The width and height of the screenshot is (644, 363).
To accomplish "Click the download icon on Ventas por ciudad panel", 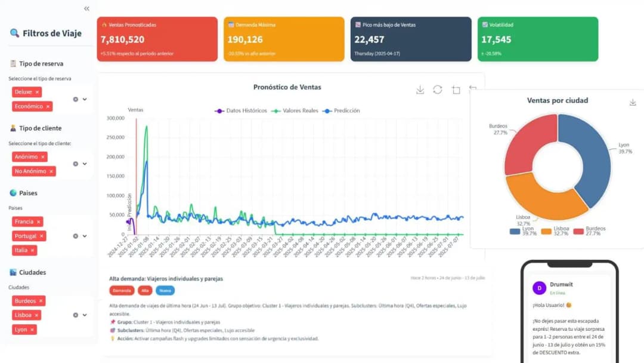I will (633, 101).
